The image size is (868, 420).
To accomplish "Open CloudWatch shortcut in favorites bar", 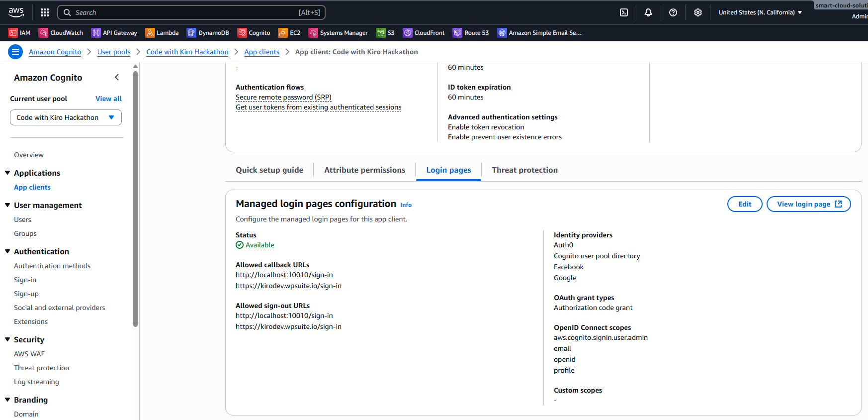I will coord(61,33).
